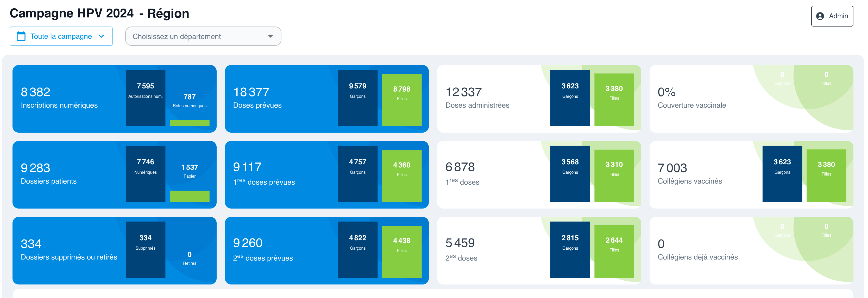
Task: Open the Admin account button
Action: click(x=832, y=16)
